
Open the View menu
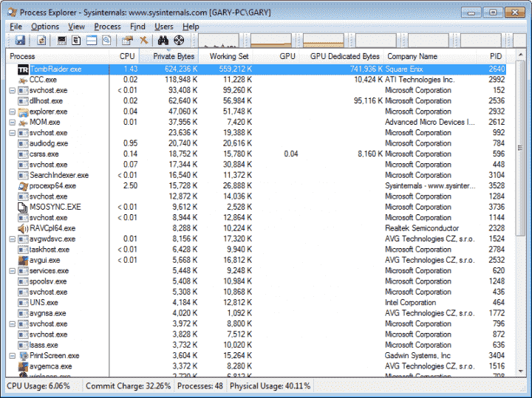[76, 27]
